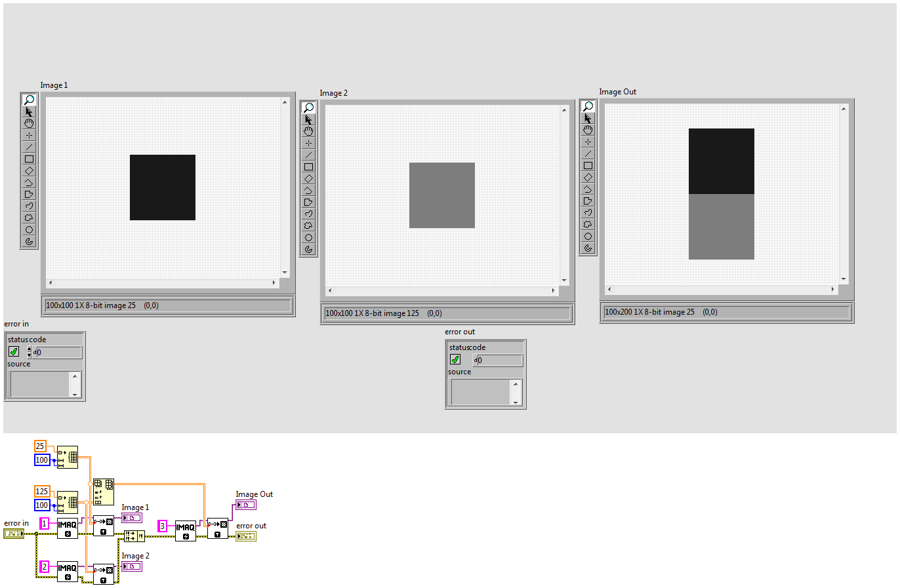Click the error in source scroll-down arrow
The width and height of the screenshot is (900, 588).
[x=75, y=393]
